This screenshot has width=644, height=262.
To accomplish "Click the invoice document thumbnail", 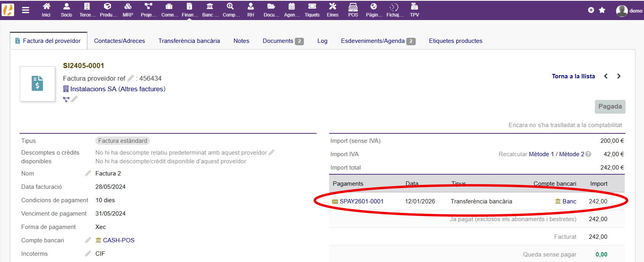I will click(x=37, y=83).
